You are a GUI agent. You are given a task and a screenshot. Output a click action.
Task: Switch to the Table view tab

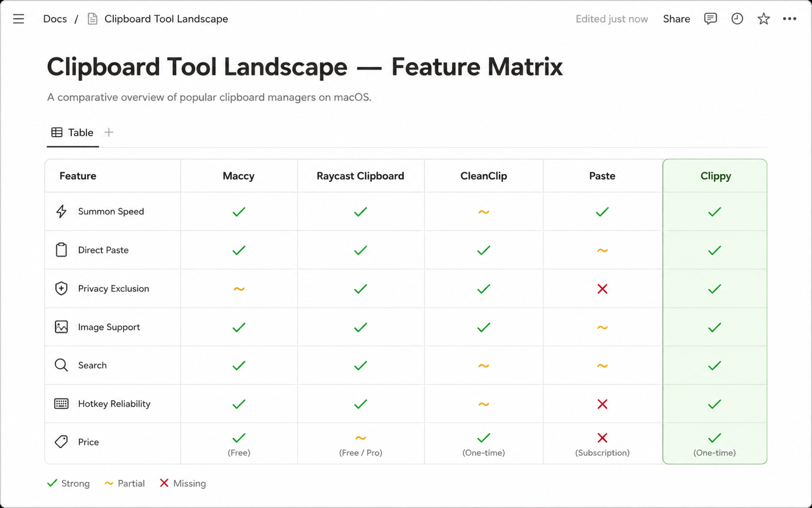[73, 133]
